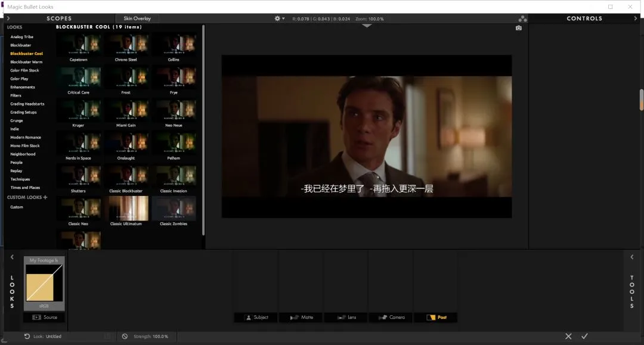Apply the Chrono Steel look preset

click(x=126, y=44)
